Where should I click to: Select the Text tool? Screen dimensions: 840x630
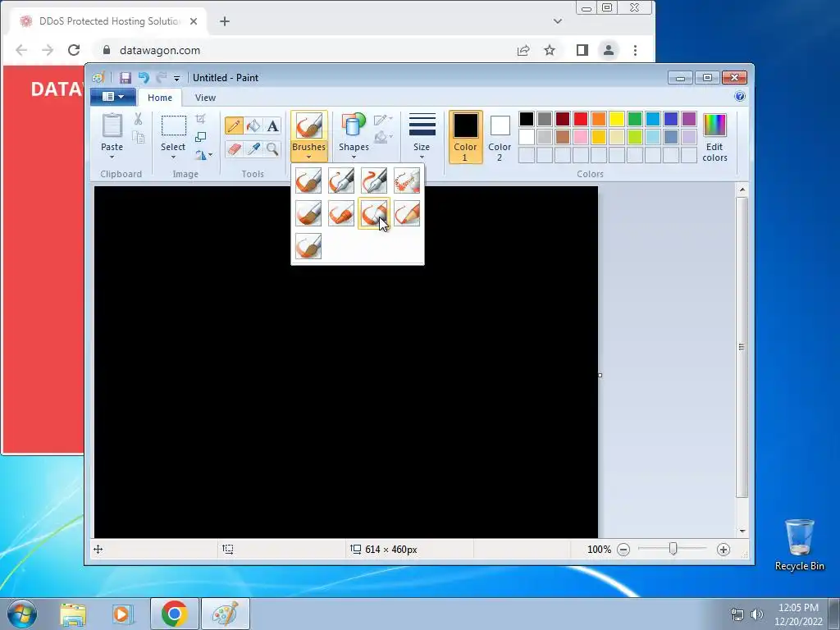click(272, 126)
